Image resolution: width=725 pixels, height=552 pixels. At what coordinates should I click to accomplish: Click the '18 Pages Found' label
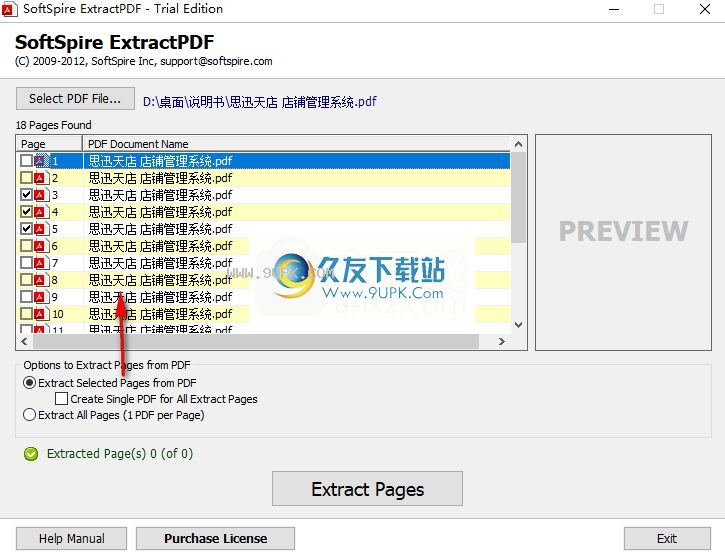pos(54,125)
